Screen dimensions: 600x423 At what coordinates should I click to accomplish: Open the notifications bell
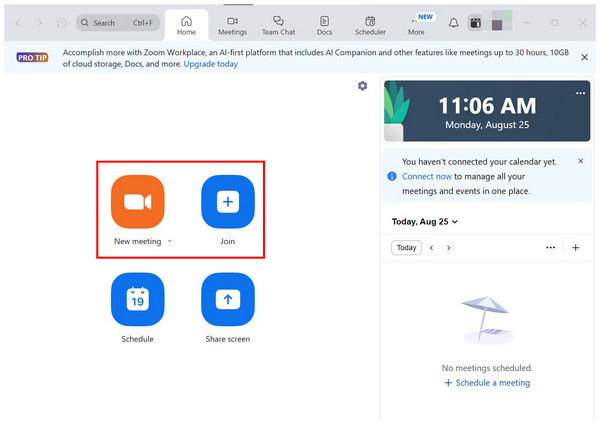(x=453, y=23)
